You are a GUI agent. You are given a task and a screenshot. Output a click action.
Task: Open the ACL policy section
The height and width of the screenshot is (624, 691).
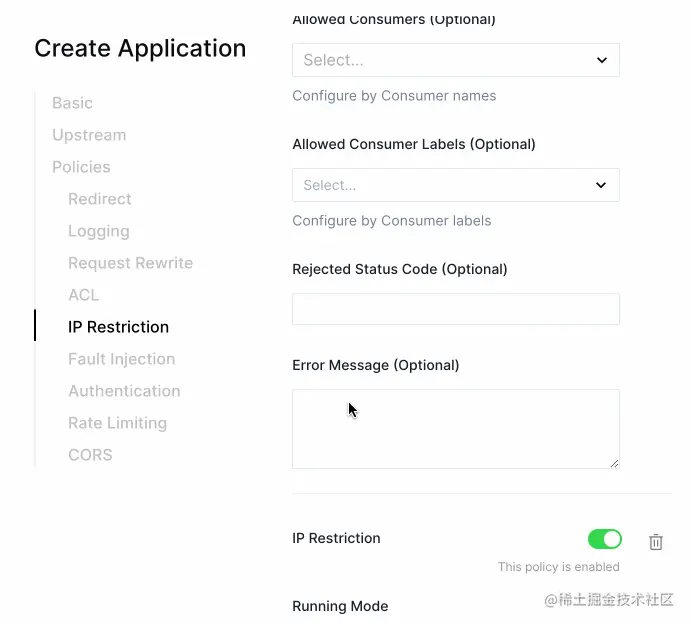point(84,295)
